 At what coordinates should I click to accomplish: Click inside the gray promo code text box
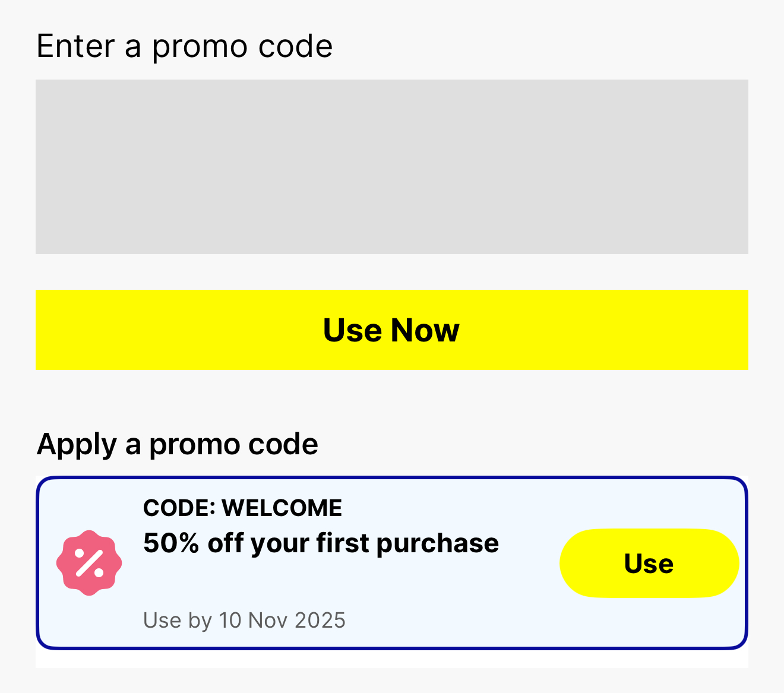click(391, 167)
